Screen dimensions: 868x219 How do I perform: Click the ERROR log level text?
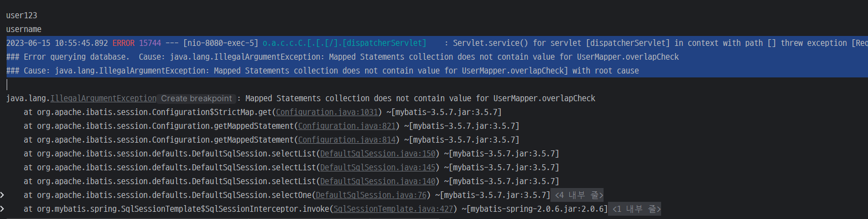click(x=123, y=43)
